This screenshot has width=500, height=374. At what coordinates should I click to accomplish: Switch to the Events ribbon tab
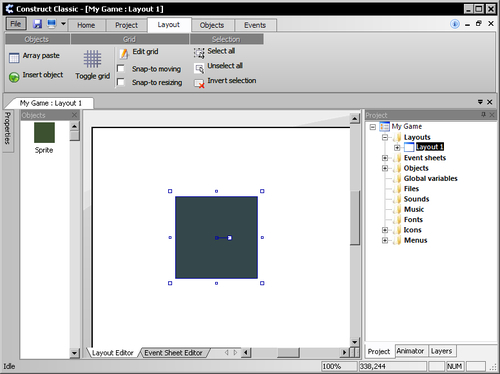(255, 25)
